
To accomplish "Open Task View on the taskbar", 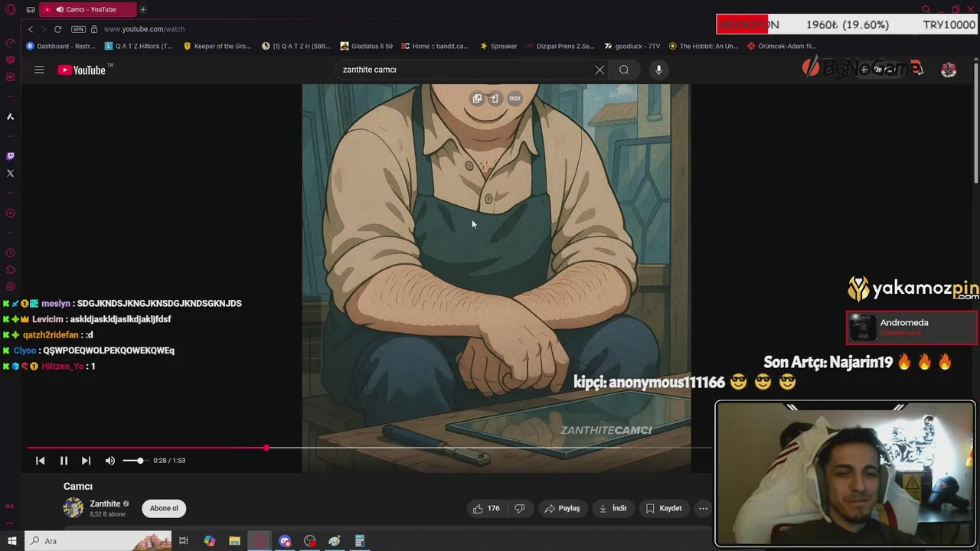I will coord(184,541).
